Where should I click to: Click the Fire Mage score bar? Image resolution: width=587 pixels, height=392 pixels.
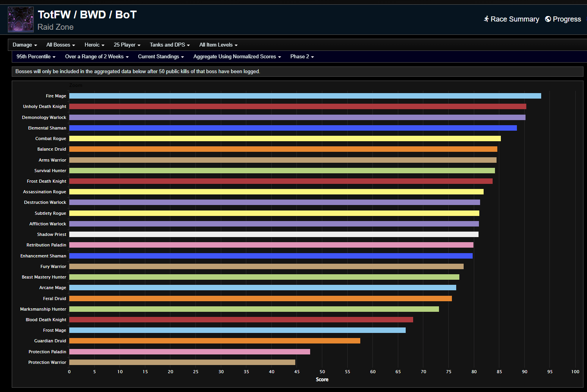[x=305, y=96]
